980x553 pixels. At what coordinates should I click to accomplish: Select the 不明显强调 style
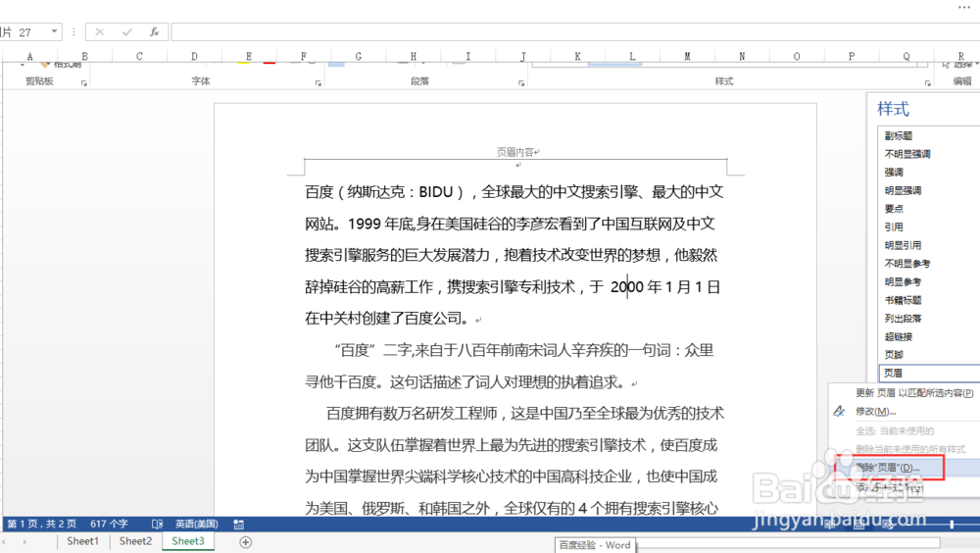[x=906, y=154]
